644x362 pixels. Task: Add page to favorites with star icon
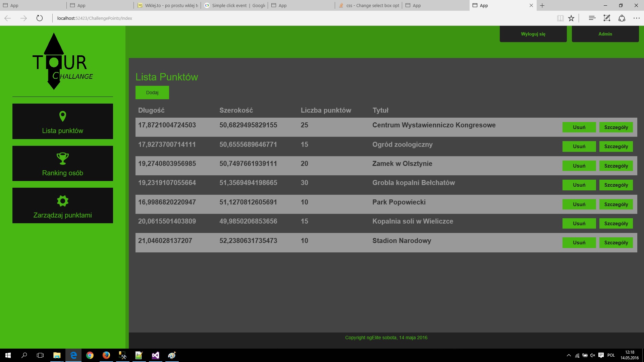click(571, 18)
